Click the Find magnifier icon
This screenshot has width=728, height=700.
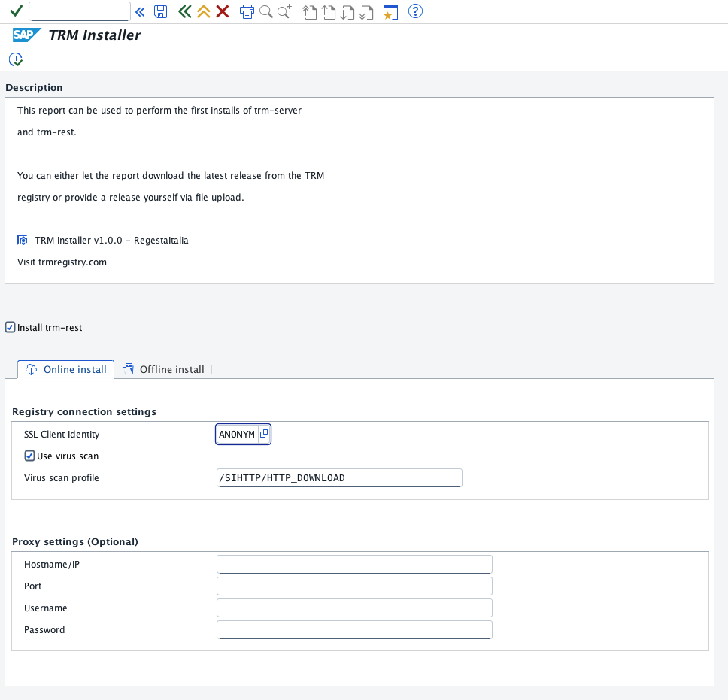[265, 11]
